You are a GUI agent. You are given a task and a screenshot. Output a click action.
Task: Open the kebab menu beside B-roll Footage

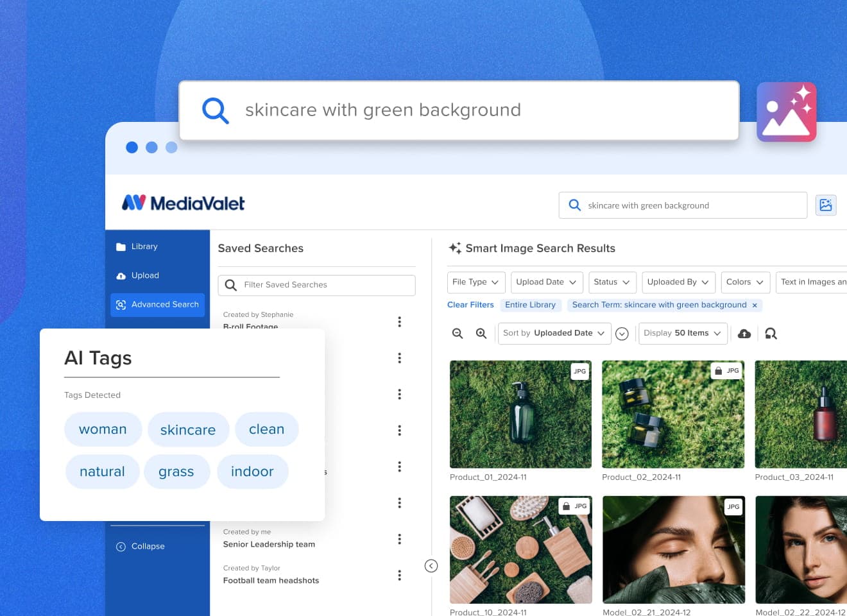tap(399, 321)
